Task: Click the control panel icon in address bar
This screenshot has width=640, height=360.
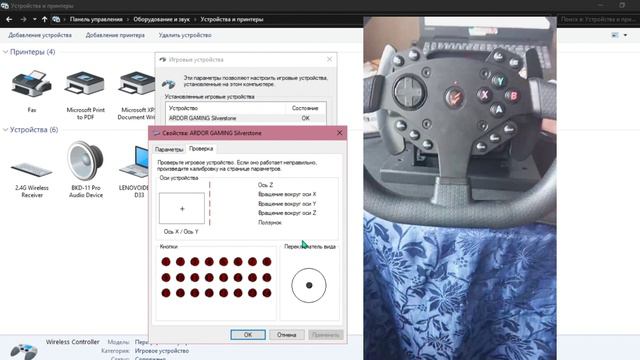Action: [56, 19]
